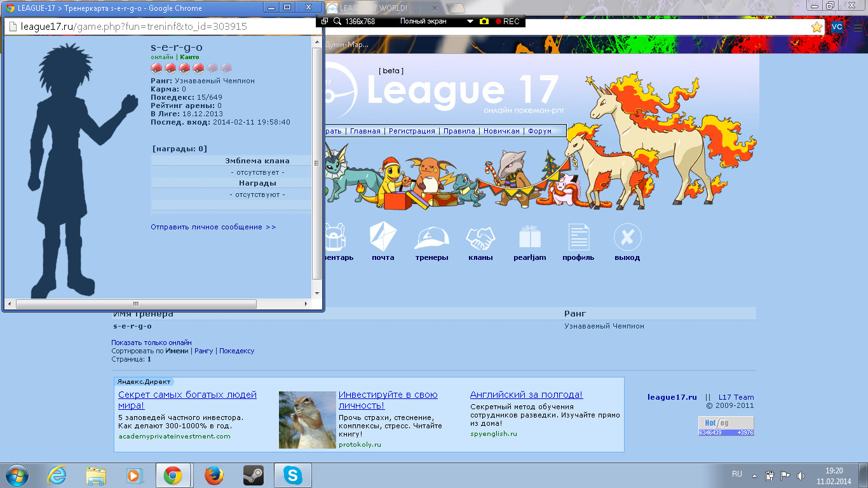Click the squirrel ad thumbnail
868x488 pixels.
click(307, 420)
